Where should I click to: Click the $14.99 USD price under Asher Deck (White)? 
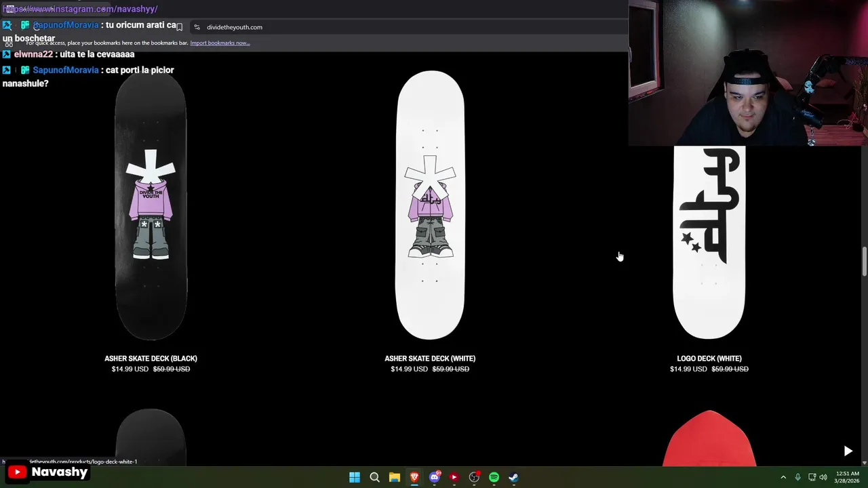tap(409, 369)
